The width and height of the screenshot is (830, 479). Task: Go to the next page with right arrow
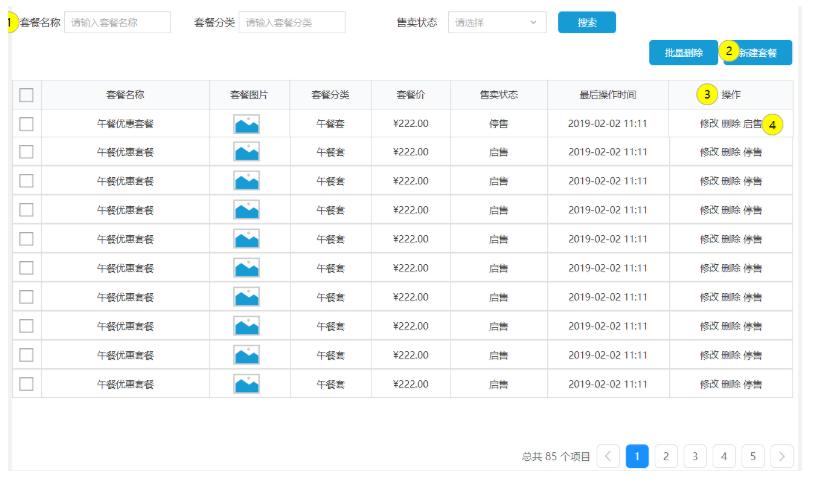click(x=782, y=456)
